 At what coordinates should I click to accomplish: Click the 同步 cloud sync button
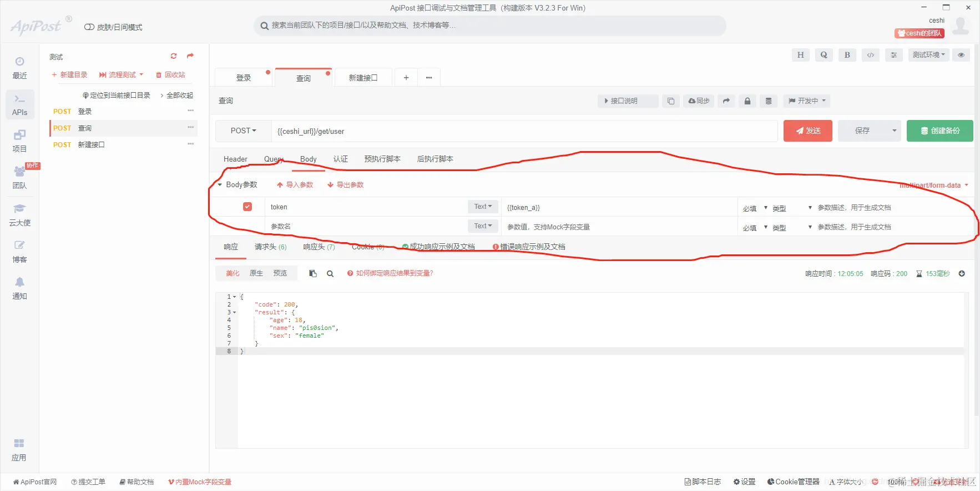699,101
